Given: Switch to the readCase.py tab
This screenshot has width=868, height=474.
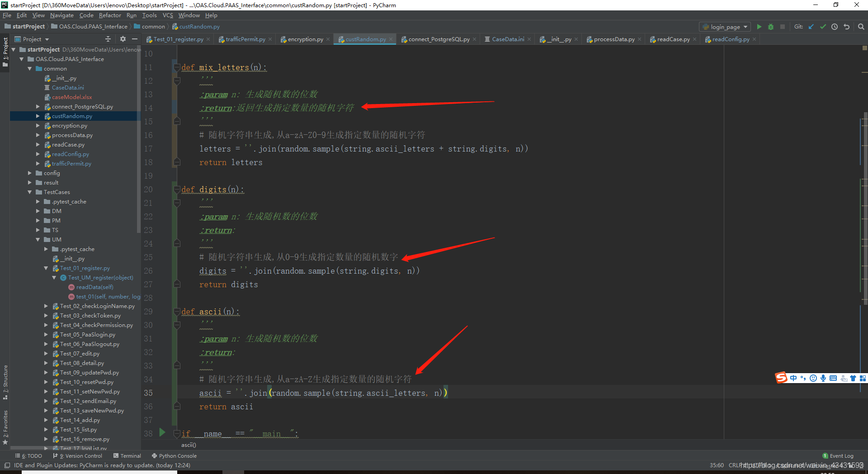Looking at the screenshot, I should point(673,39).
